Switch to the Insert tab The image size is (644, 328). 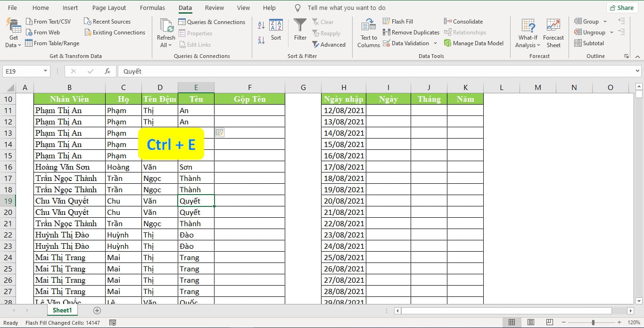pyautogui.click(x=70, y=8)
